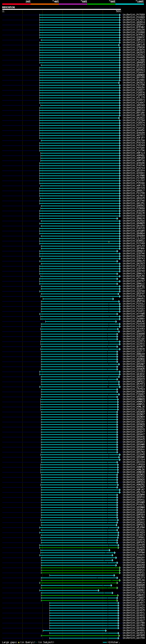The height and width of the screenshot is (644, 146).
Task: Click hit label UniRef100_A7LIT5
Action: coord(133,98)
